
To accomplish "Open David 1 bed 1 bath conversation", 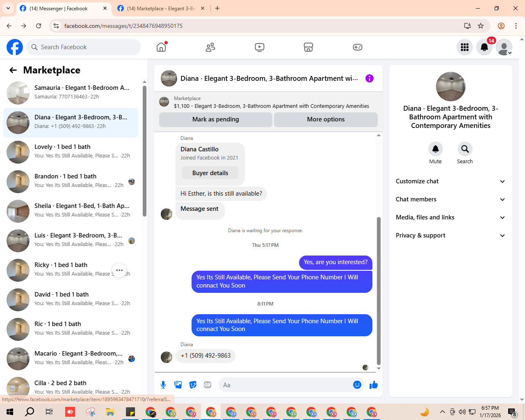I will [x=71, y=300].
